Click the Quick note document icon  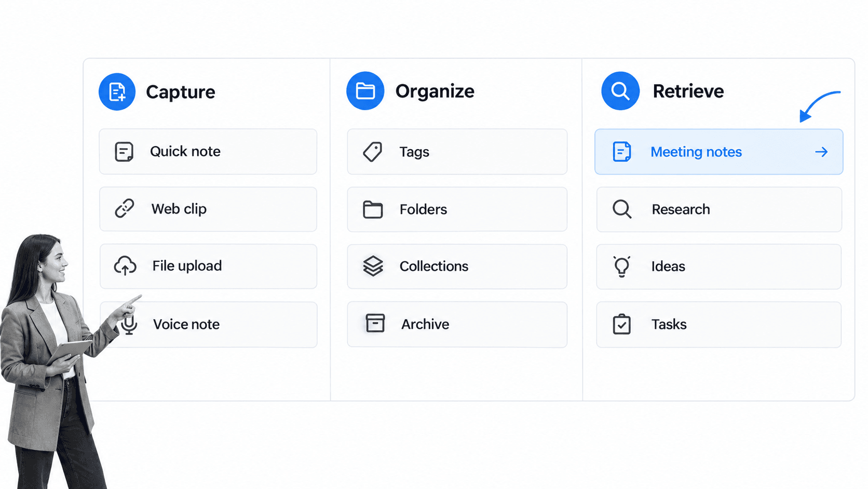(x=124, y=152)
